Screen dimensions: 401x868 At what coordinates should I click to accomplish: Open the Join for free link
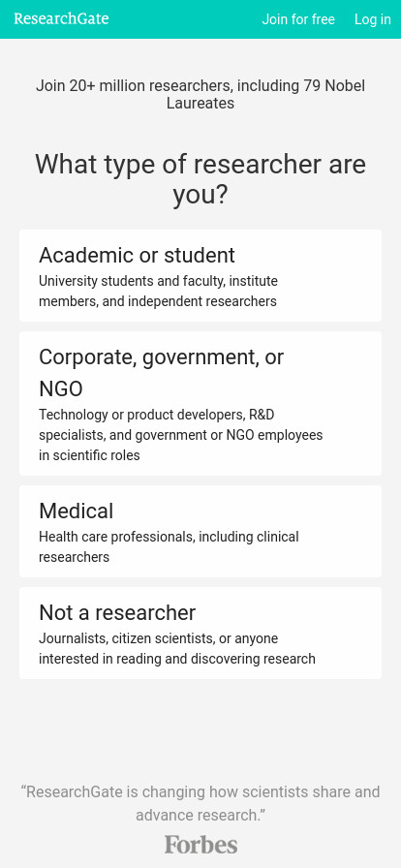point(298,19)
